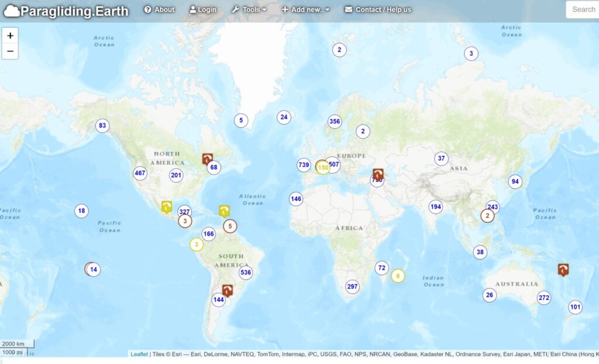599x364 pixels.
Task: Expand the 101 sites cluster near New Zealand
Action: coord(576,307)
